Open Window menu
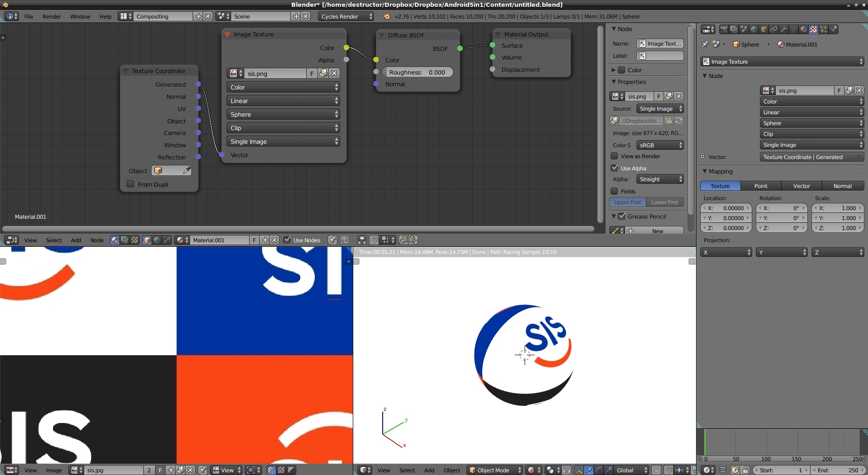This screenshot has height=475, width=868. click(x=80, y=16)
